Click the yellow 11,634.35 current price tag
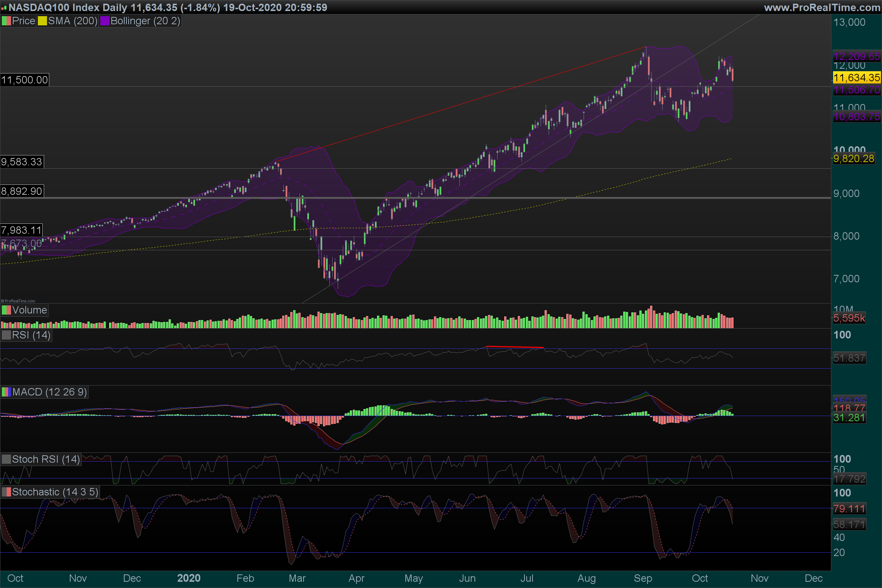Screen dimensions: 882x588 click(856, 78)
